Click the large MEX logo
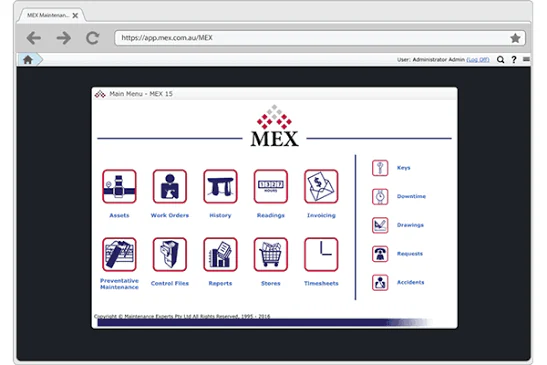Viewport: 547px width, 365px height. (x=275, y=126)
